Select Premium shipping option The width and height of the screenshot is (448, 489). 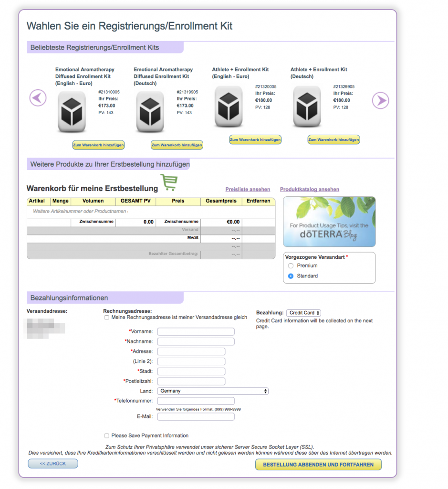291,266
